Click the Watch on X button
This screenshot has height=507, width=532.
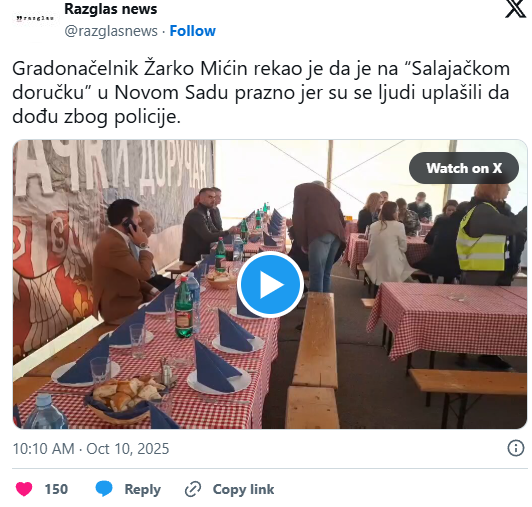click(x=463, y=168)
